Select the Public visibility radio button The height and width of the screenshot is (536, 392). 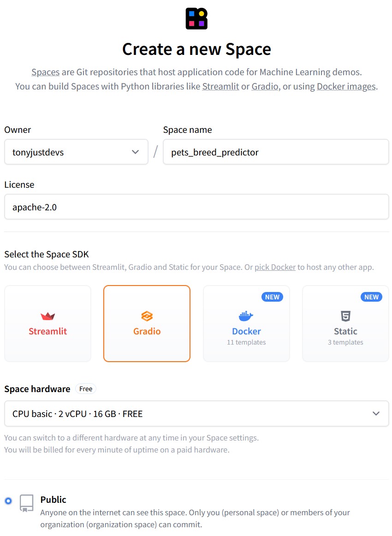tap(8, 501)
